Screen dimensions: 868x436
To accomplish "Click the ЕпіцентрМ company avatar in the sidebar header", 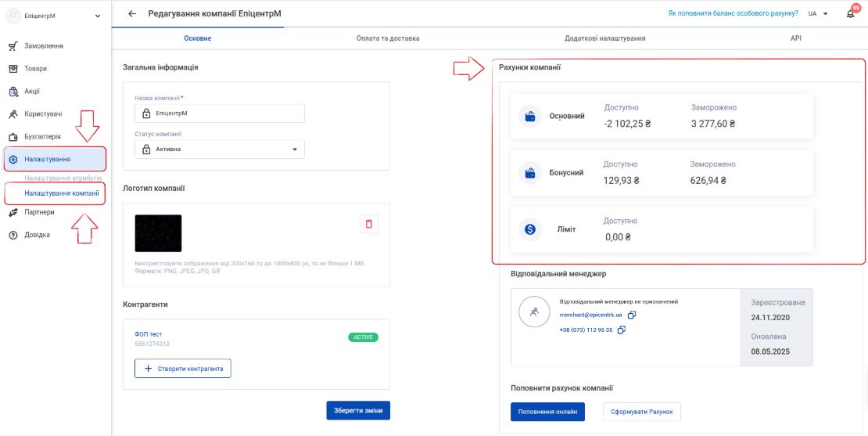I will (13, 16).
